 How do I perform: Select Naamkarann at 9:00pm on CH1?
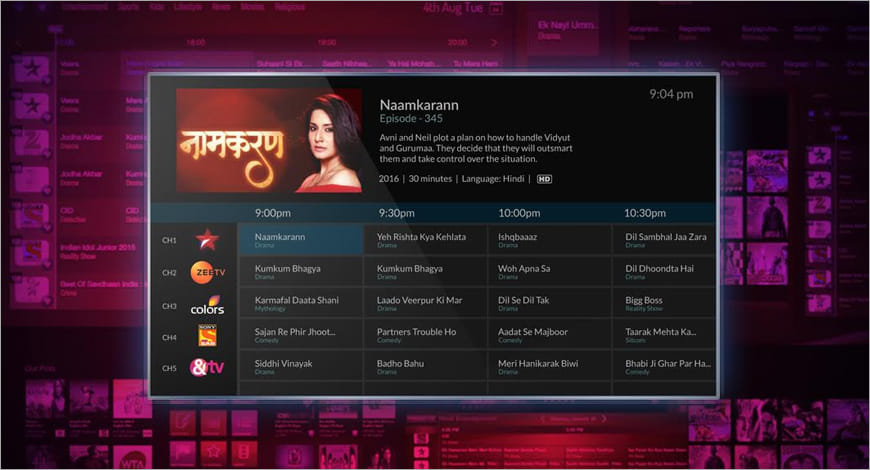301,240
